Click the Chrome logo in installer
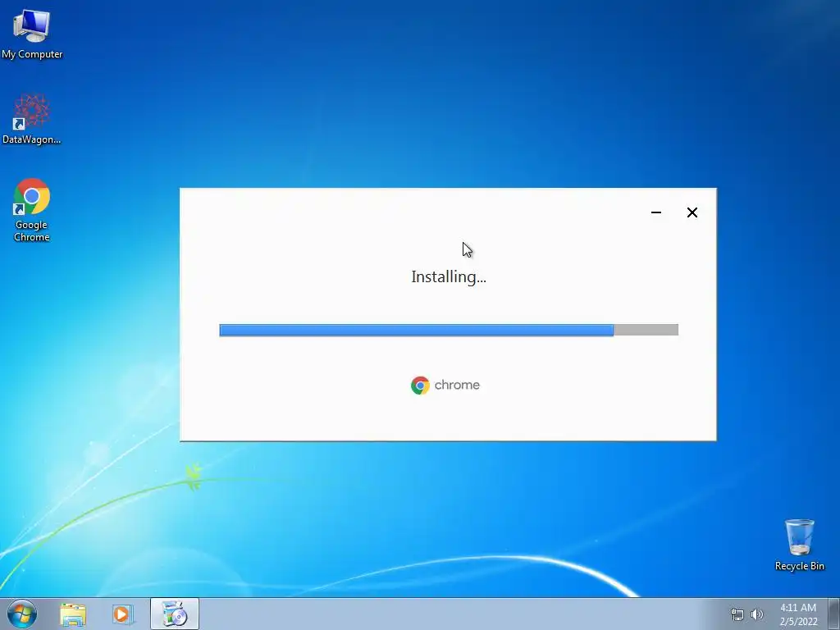Screen dimensions: 840x630 445,386
